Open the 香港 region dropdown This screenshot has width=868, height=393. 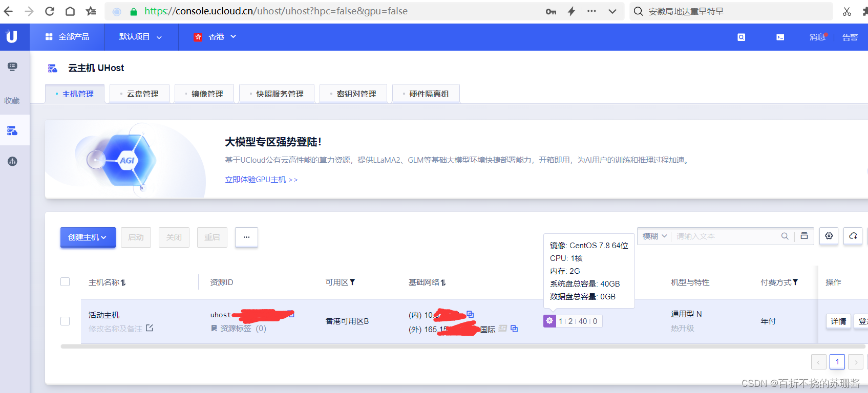click(215, 37)
